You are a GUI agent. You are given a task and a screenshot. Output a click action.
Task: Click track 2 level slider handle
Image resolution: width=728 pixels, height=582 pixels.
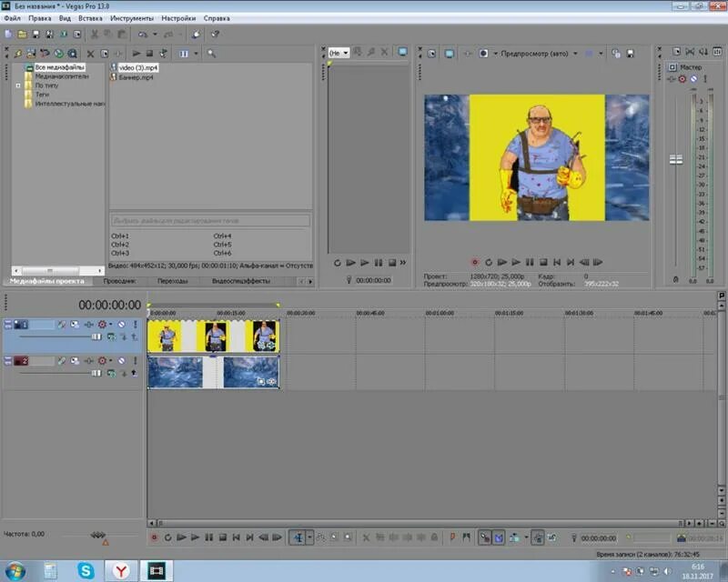(x=96, y=373)
